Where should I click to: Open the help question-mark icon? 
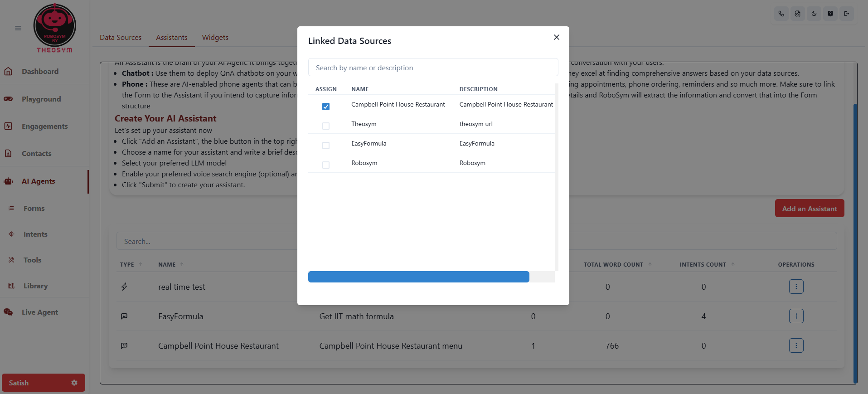[830, 14]
